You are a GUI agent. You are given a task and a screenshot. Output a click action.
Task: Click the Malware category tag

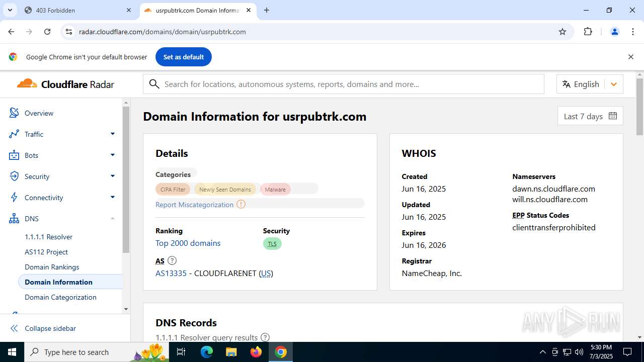275,189
